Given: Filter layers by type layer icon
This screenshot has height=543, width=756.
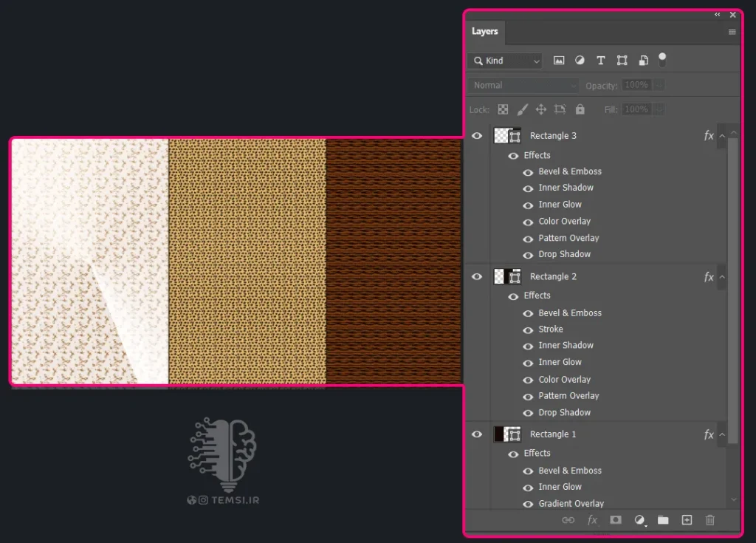Looking at the screenshot, I should pos(601,61).
